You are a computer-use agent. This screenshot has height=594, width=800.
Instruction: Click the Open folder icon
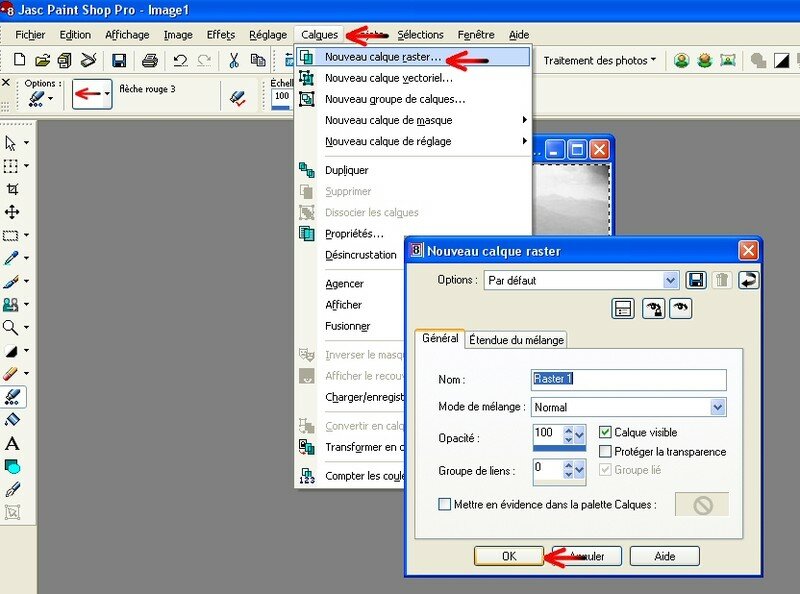(42, 60)
